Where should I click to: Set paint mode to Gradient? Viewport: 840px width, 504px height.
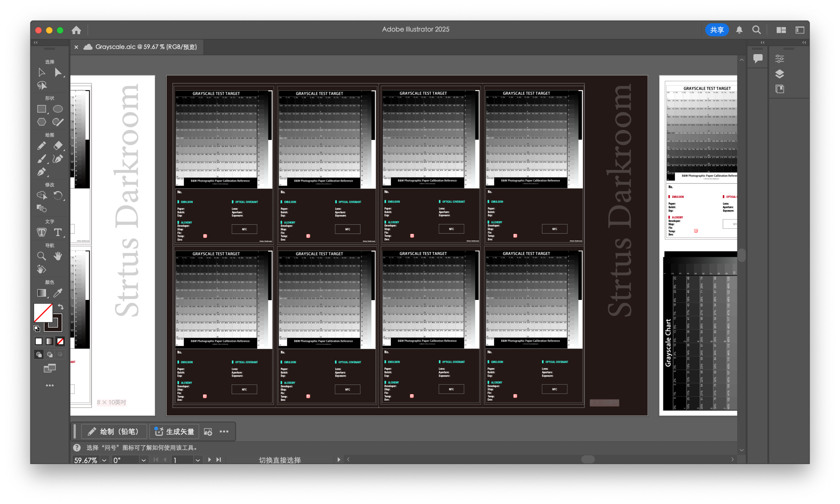click(x=50, y=341)
